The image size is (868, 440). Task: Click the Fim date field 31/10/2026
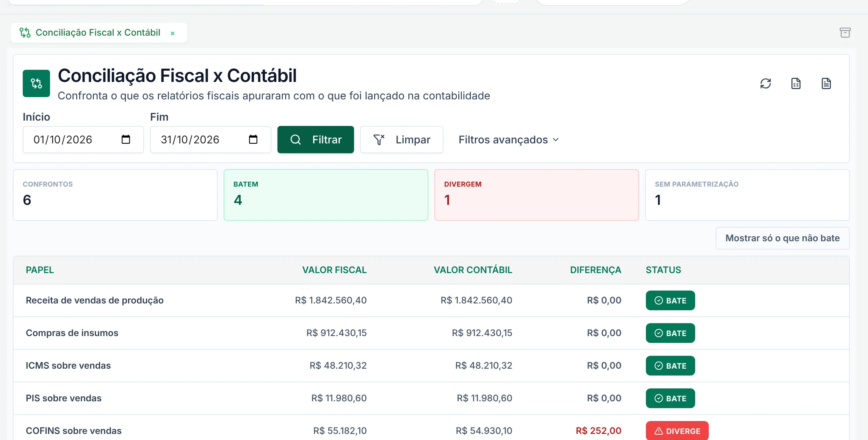click(211, 140)
